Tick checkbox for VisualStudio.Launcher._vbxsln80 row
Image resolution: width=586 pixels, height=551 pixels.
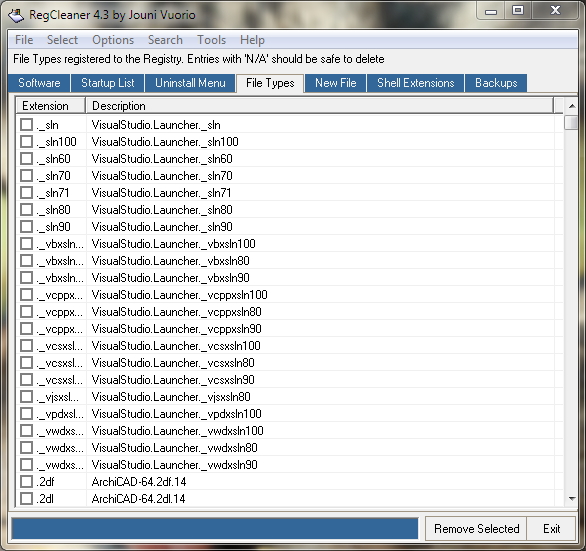[27, 261]
